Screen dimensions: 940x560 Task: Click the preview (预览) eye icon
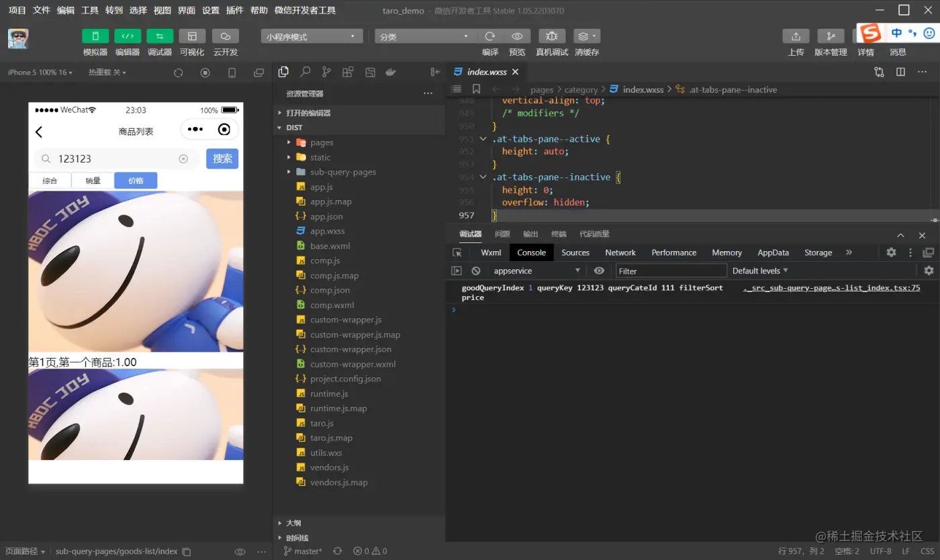[x=517, y=36]
